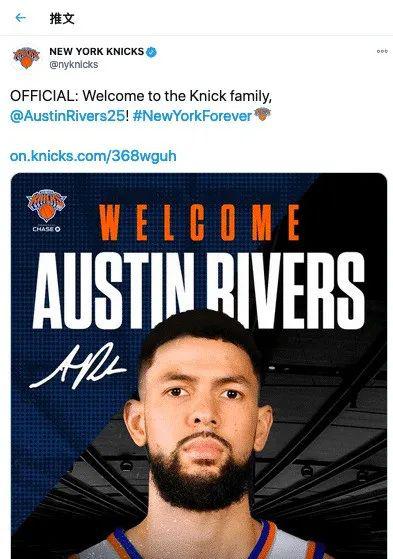Image resolution: width=393 pixels, height=559 pixels.
Task: Open the New York Knicks profile avatar
Action: [x=26, y=57]
